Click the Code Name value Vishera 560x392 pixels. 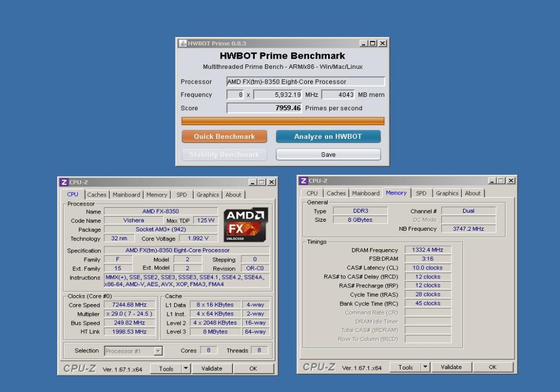click(x=134, y=220)
